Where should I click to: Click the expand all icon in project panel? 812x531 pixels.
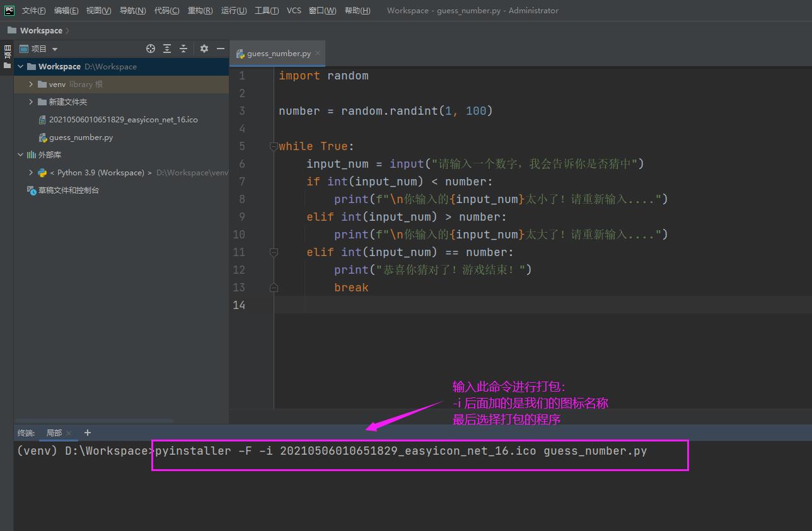(167, 49)
